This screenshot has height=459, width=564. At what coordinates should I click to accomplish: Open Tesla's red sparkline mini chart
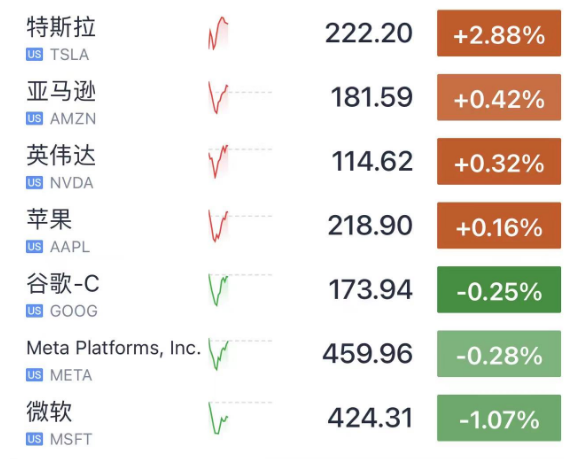click(x=218, y=33)
